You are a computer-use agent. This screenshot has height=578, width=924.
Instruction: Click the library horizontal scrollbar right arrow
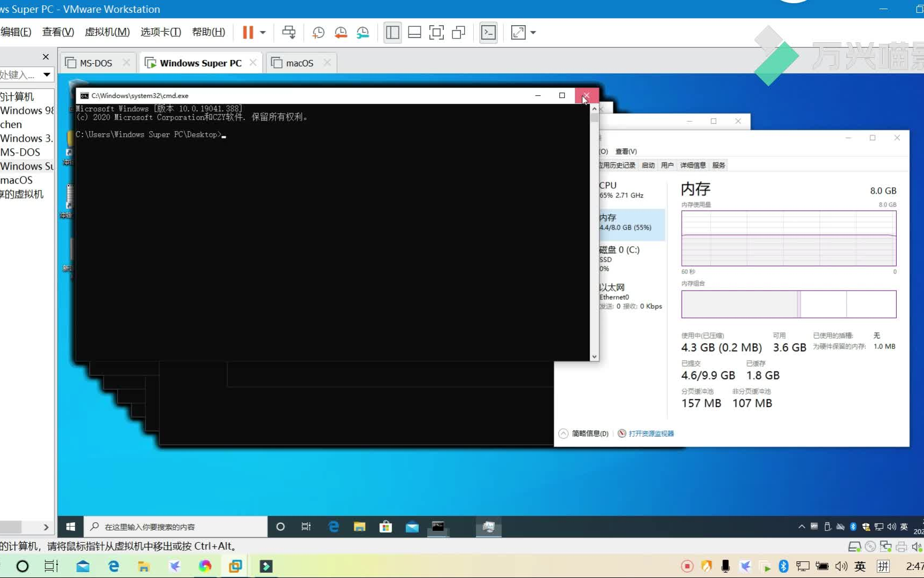pos(46,527)
